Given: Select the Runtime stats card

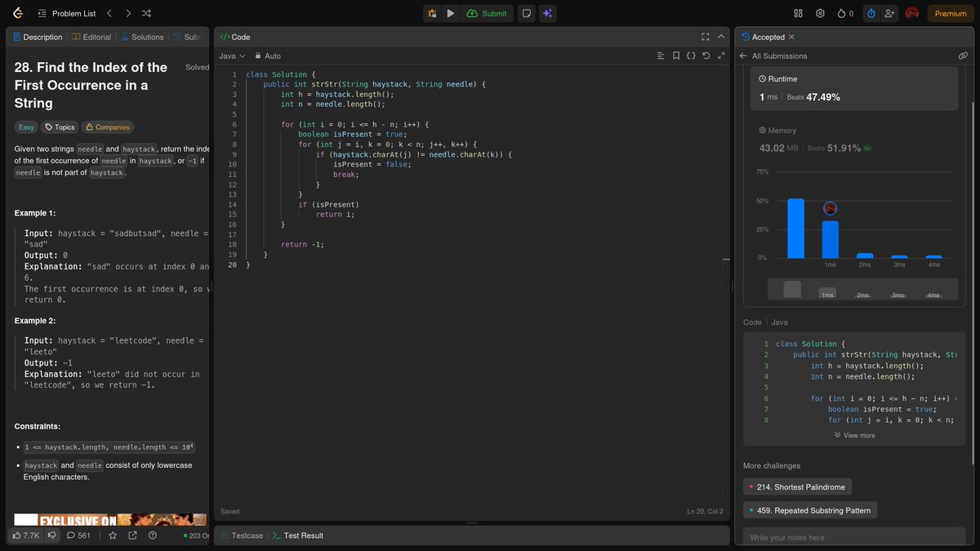Looking at the screenshot, I should [853, 88].
